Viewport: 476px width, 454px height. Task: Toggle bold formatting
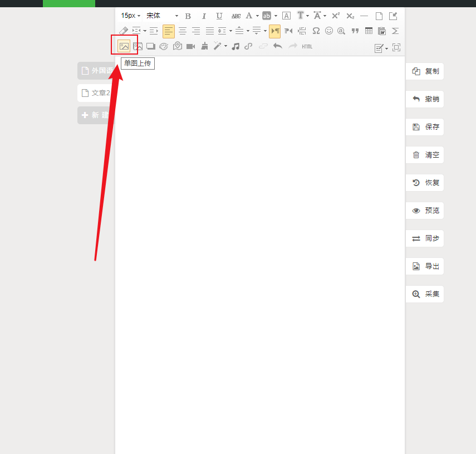188,16
